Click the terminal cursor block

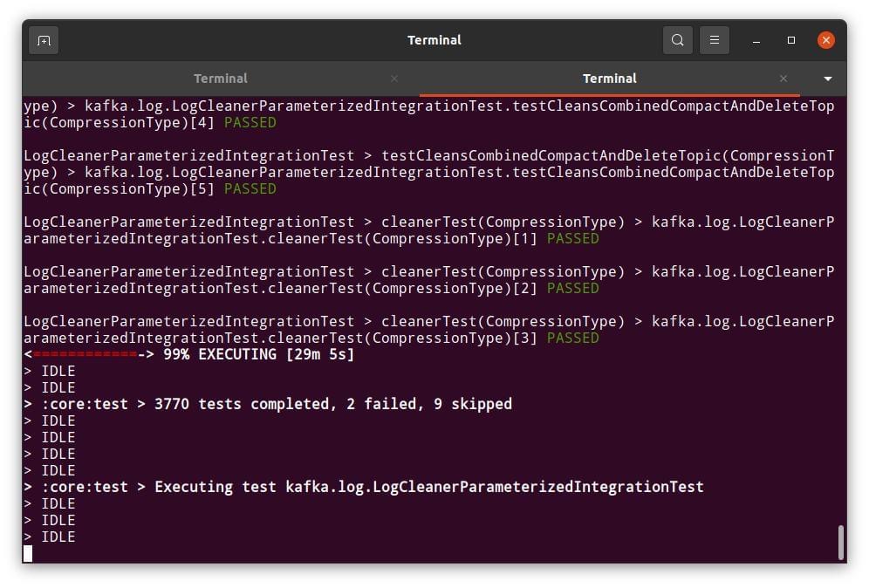[28, 553]
